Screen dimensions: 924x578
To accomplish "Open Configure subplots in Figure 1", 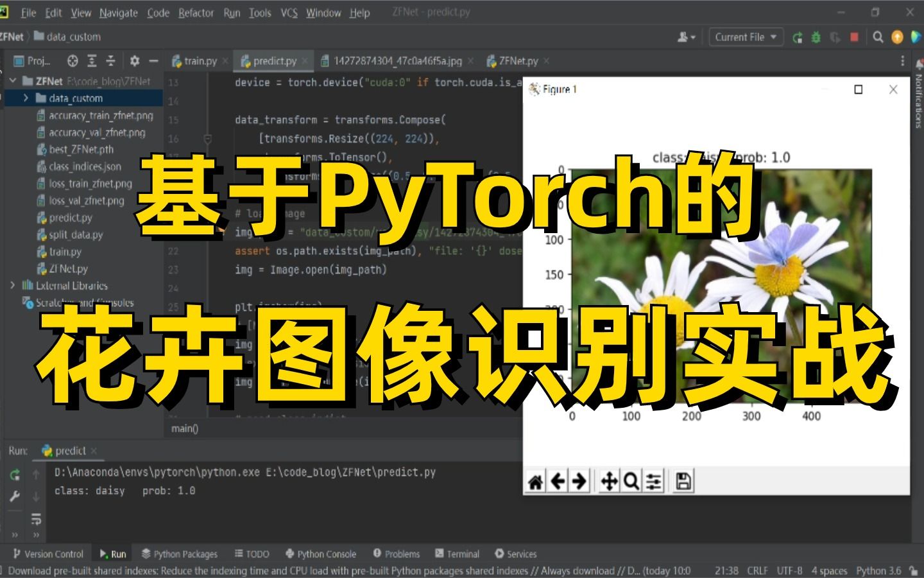I will coord(653,481).
